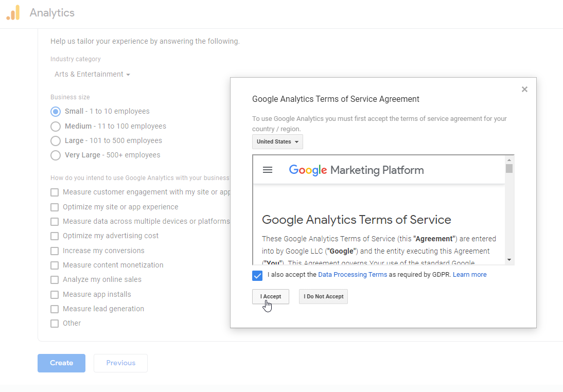Select Small business size radio button

pos(55,112)
